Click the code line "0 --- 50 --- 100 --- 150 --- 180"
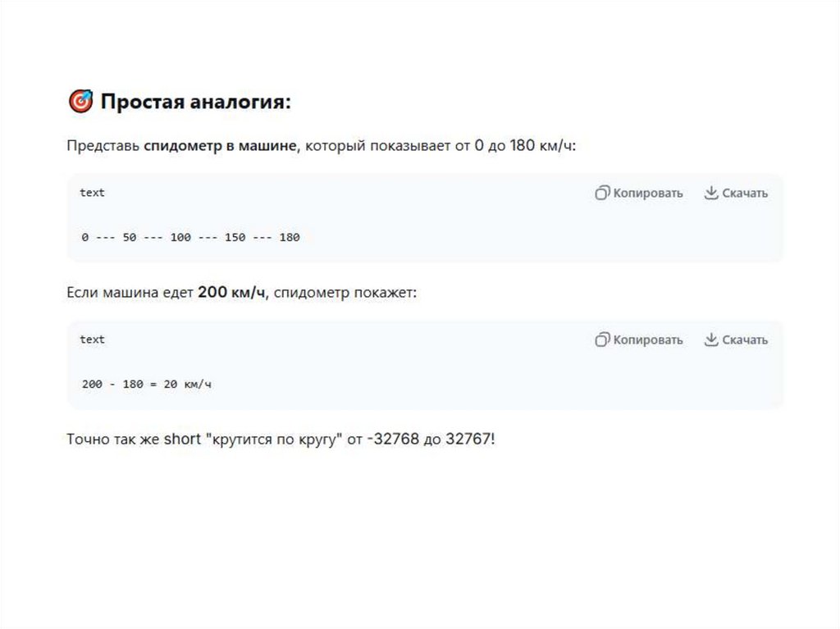Screen dimensions: 840x629 click(x=190, y=238)
